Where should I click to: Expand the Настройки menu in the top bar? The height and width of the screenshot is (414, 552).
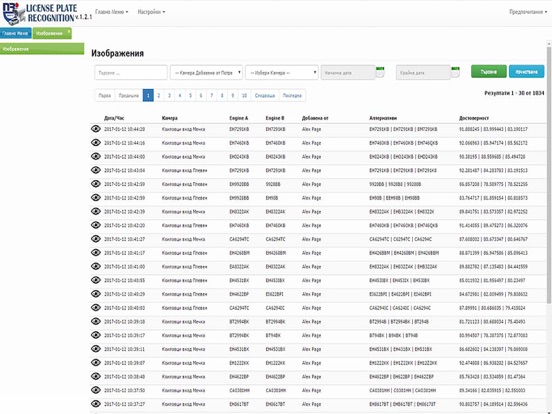point(151,12)
